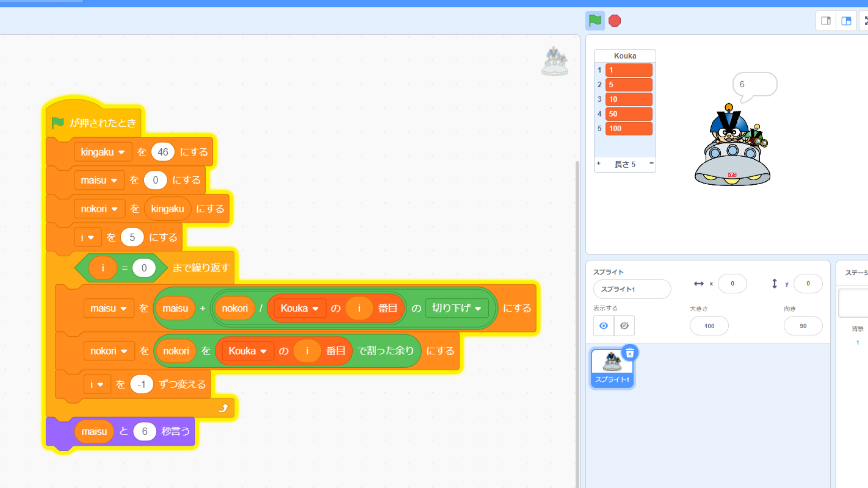Stop the project with red stop button

(x=615, y=21)
